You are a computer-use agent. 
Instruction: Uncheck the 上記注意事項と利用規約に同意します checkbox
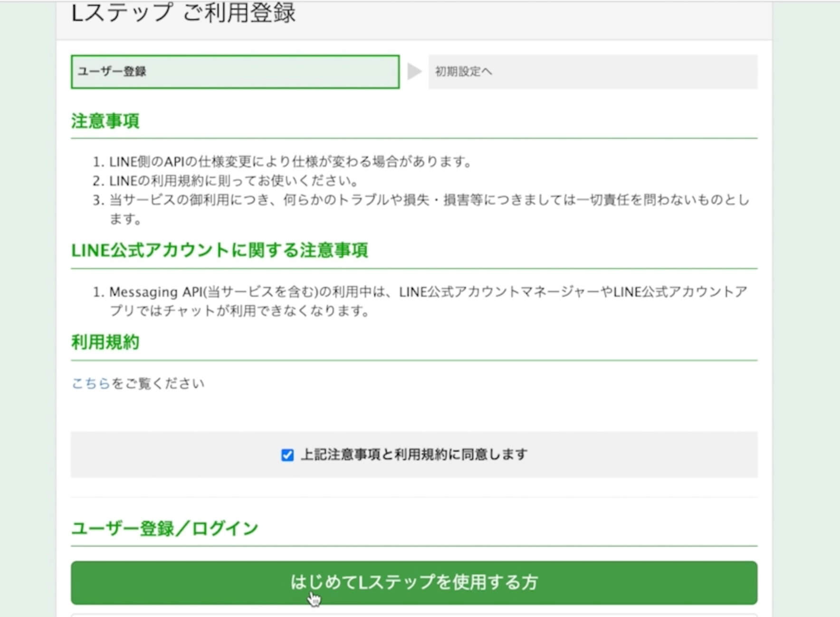tap(287, 455)
